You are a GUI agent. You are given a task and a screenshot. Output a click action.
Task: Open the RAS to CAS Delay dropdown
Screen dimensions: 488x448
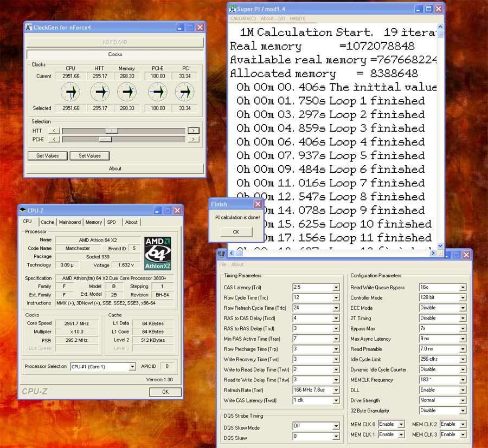point(336,319)
